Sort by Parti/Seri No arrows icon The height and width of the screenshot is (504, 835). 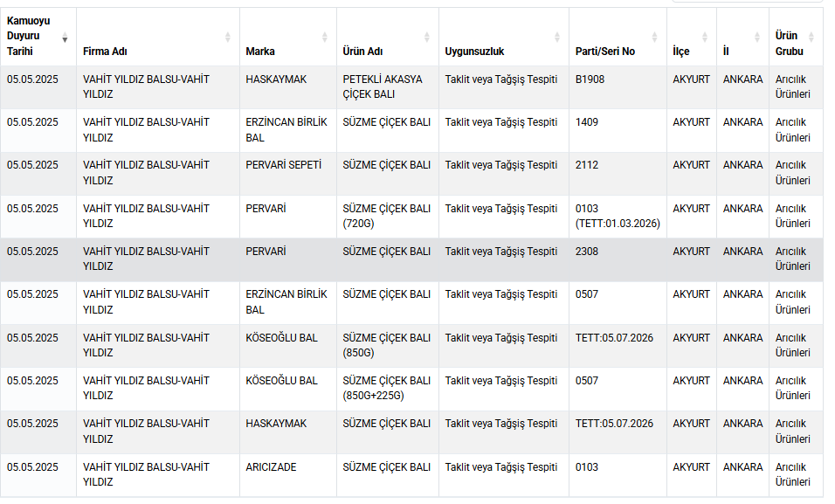click(654, 38)
